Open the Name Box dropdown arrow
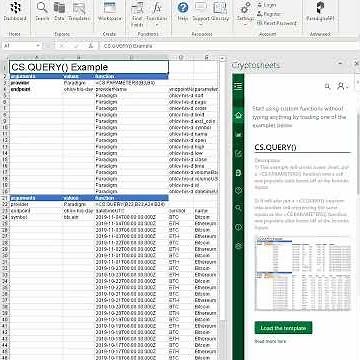360x360 pixels. coord(38,46)
